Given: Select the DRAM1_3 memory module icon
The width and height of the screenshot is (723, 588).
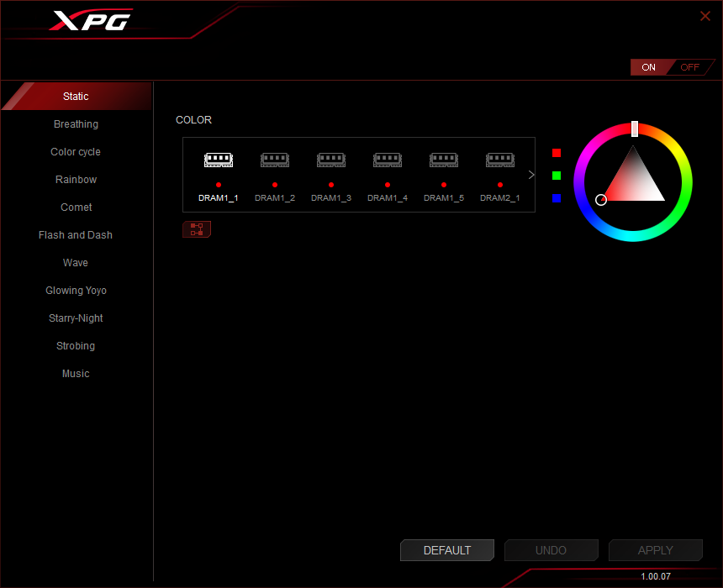Looking at the screenshot, I should tap(331, 160).
